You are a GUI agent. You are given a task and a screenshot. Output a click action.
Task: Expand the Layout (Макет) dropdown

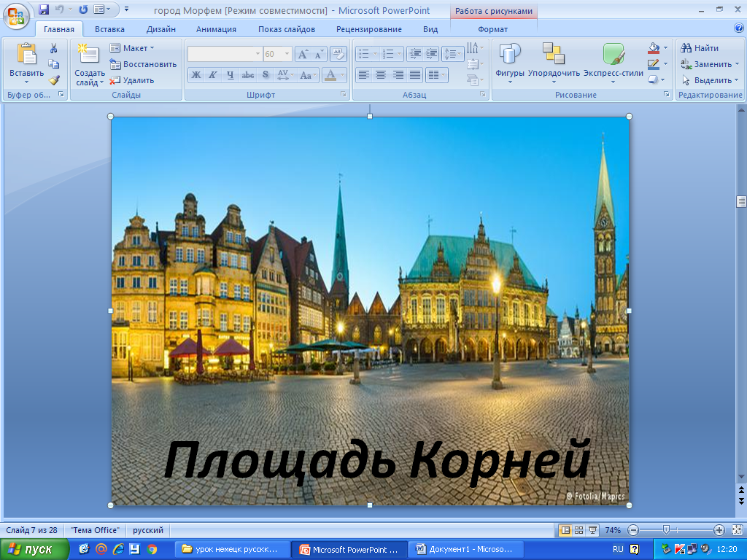[132, 48]
